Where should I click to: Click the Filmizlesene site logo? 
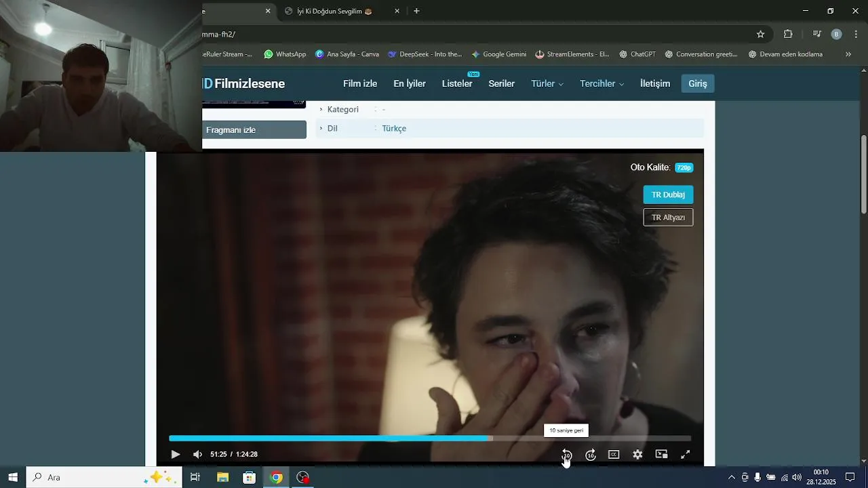pos(243,83)
